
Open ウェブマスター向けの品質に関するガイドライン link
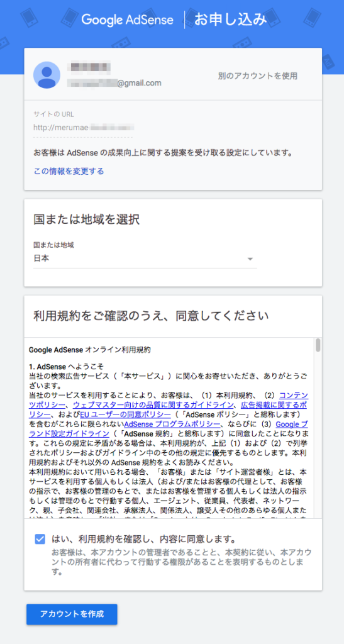point(153,404)
